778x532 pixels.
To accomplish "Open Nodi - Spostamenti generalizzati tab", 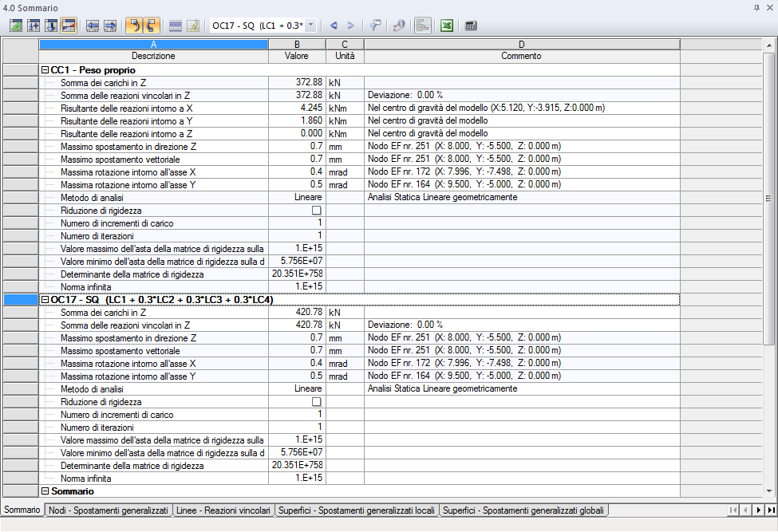I will tap(109, 510).
